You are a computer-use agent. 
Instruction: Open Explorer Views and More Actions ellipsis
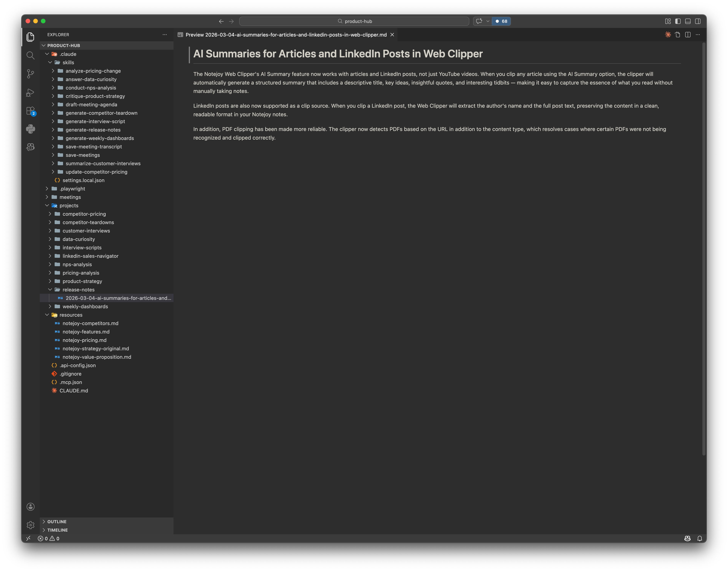[165, 35]
